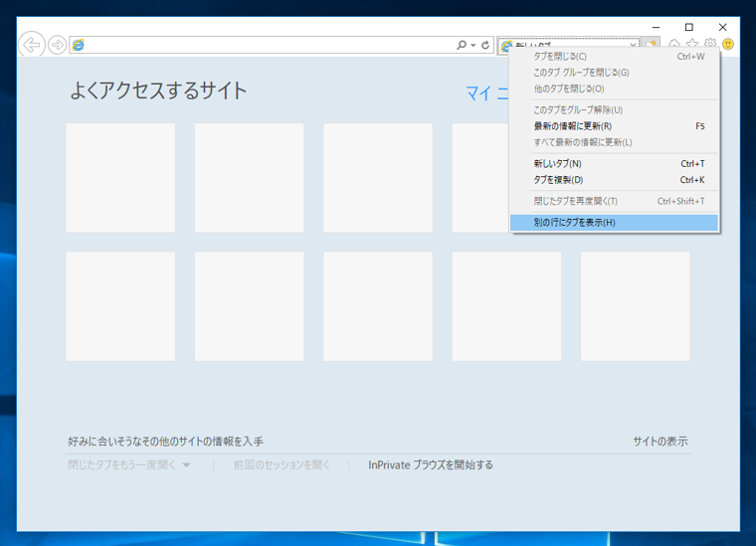The height and width of the screenshot is (546, 756).
Task: Maximize the Internet Explorer window
Action: [x=689, y=28]
